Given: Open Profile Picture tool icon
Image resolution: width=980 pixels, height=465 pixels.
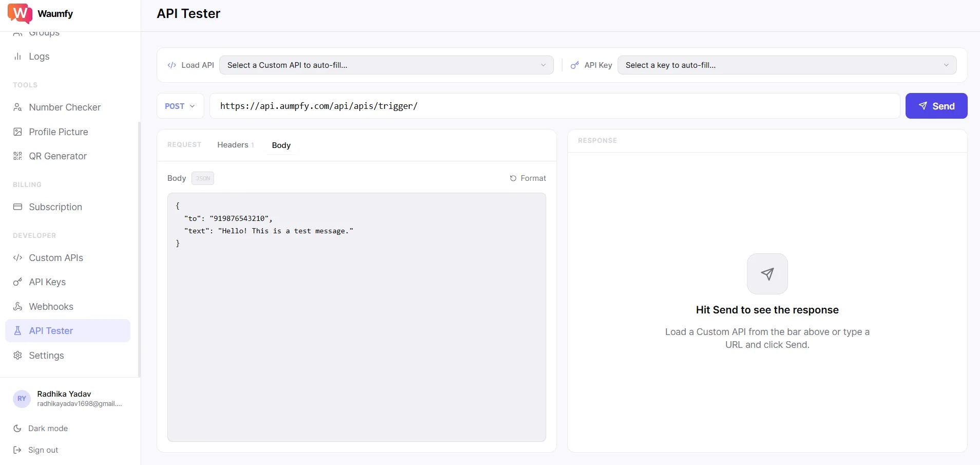Looking at the screenshot, I should (x=17, y=132).
